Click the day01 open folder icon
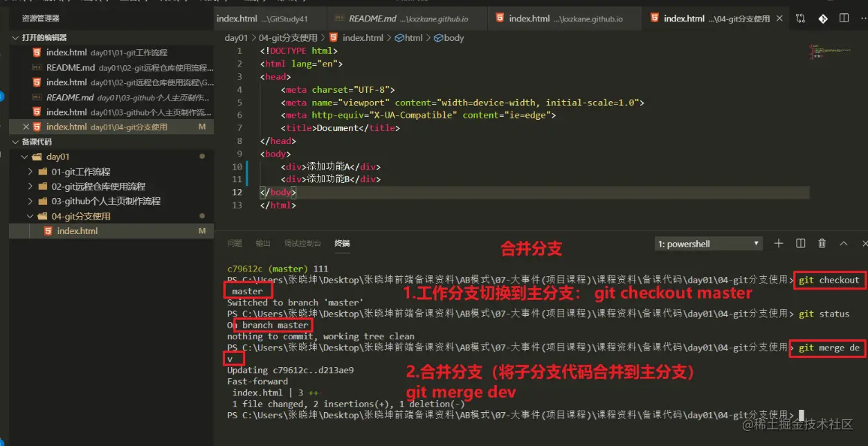868x446 pixels. (37, 157)
